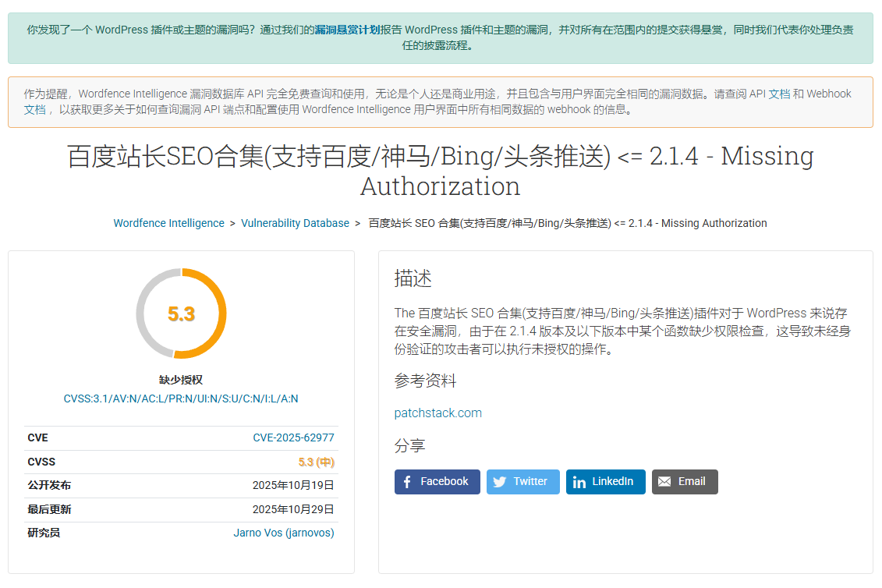Click the 5.3 score circular gauge
This screenshot has height=588, width=882.
[181, 313]
